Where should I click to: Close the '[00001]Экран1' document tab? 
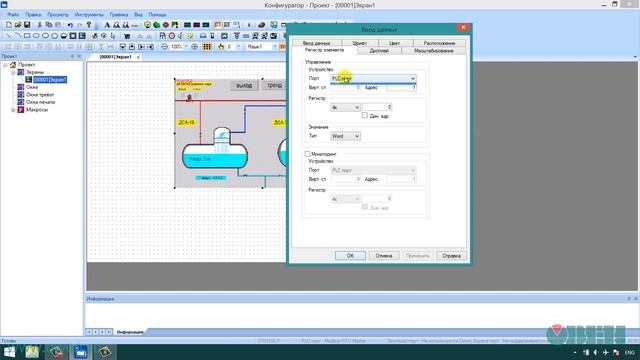coord(138,57)
